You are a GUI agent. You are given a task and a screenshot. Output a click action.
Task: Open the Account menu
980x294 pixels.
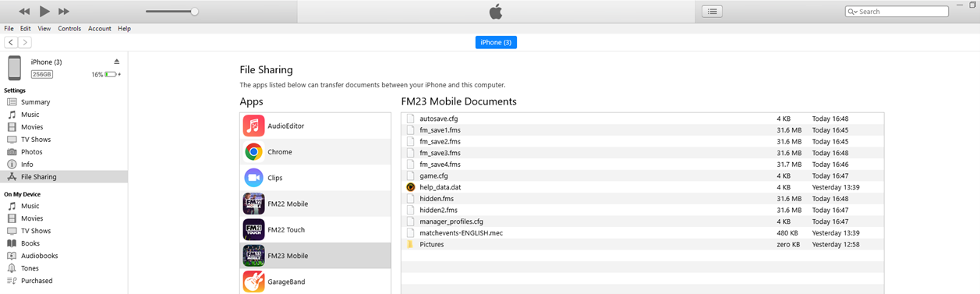point(100,29)
